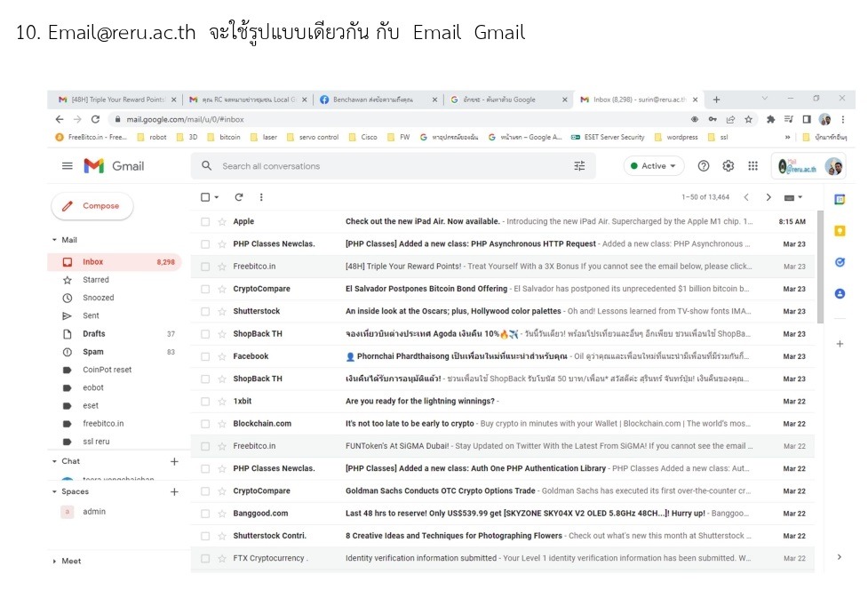
Task: Open browser extensions puzzle icon
Action: click(770, 119)
